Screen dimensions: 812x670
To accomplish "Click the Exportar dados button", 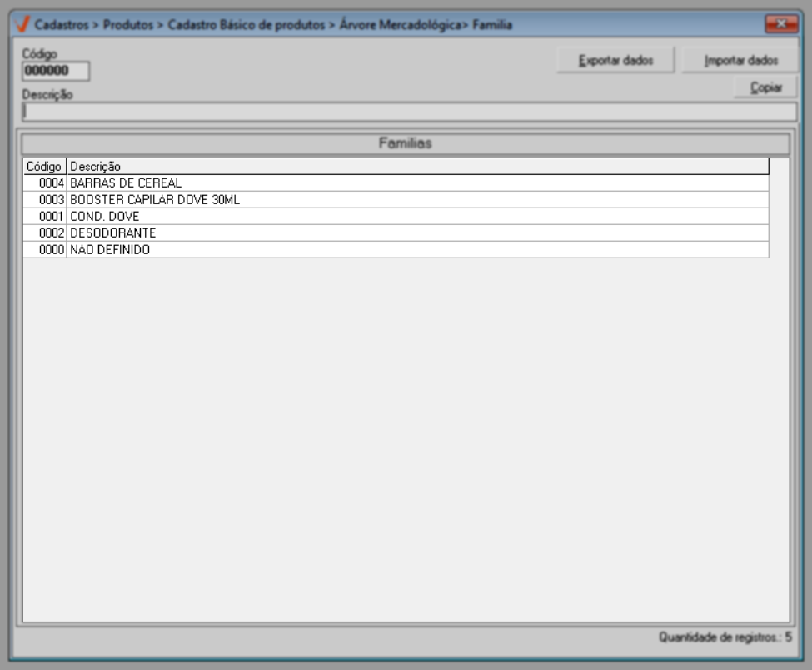I will click(x=615, y=60).
